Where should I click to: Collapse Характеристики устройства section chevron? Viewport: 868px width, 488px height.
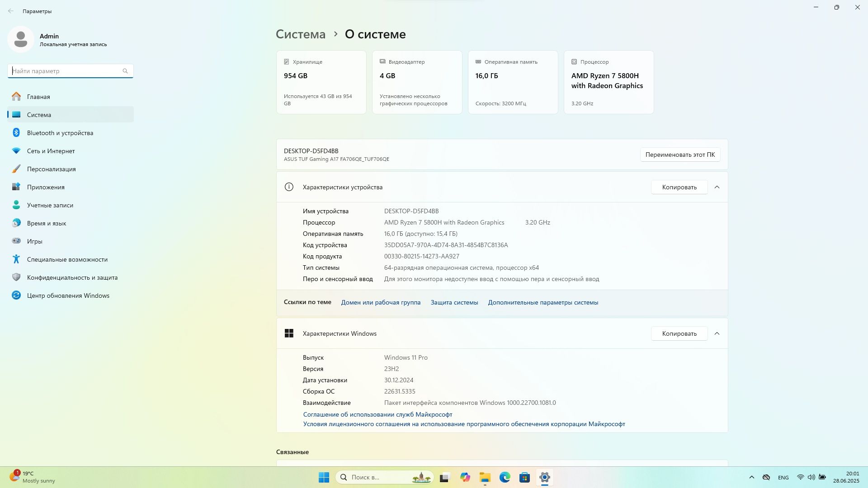pyautogui.click(x=717, y=187)
